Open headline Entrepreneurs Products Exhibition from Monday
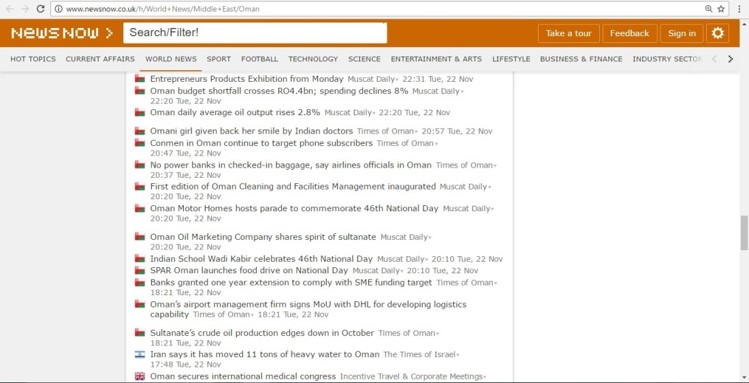This screenshot has width=749, height=383. (247, 79)
